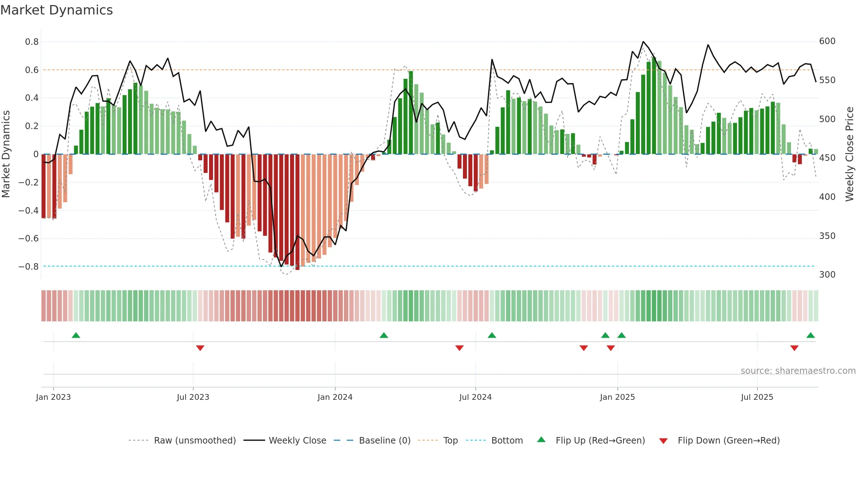Toggle the Flip Down (Green→Red) legend entry
The height and width of the screenshot is (488, 868).
[x=719, y=440]
